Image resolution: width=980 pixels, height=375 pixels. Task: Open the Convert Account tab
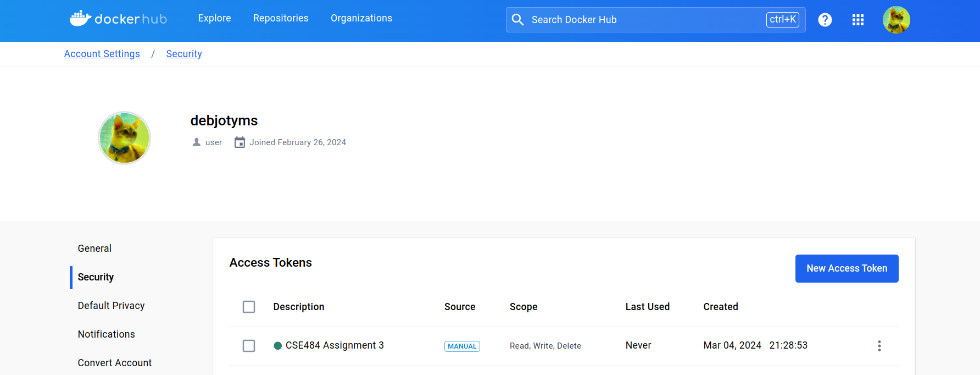(x=114, y=363)
